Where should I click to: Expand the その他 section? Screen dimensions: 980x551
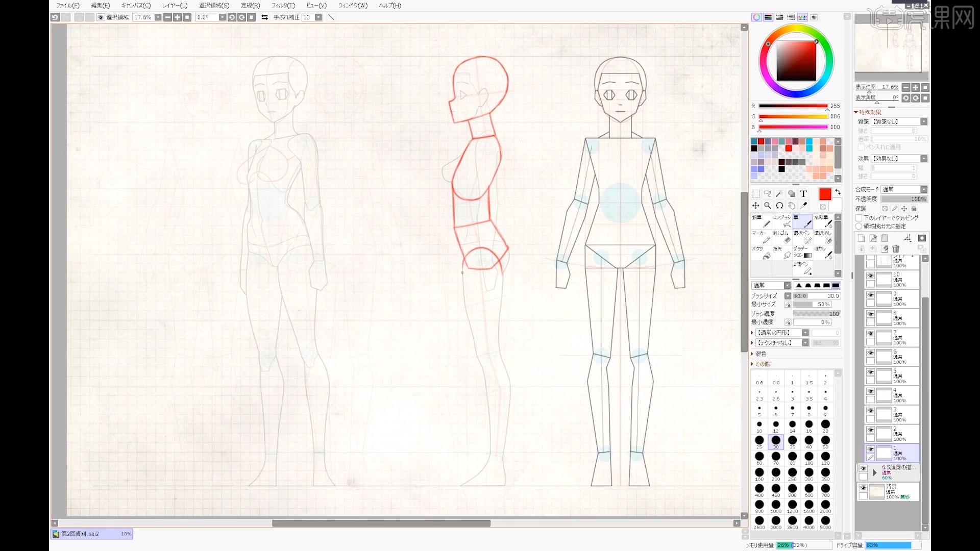coord(754,363)
